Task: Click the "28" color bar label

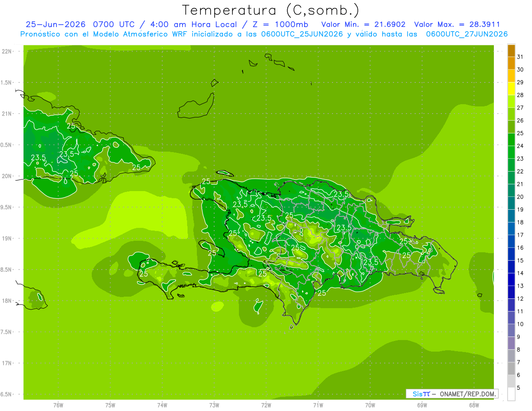Action: click(520, 95)
